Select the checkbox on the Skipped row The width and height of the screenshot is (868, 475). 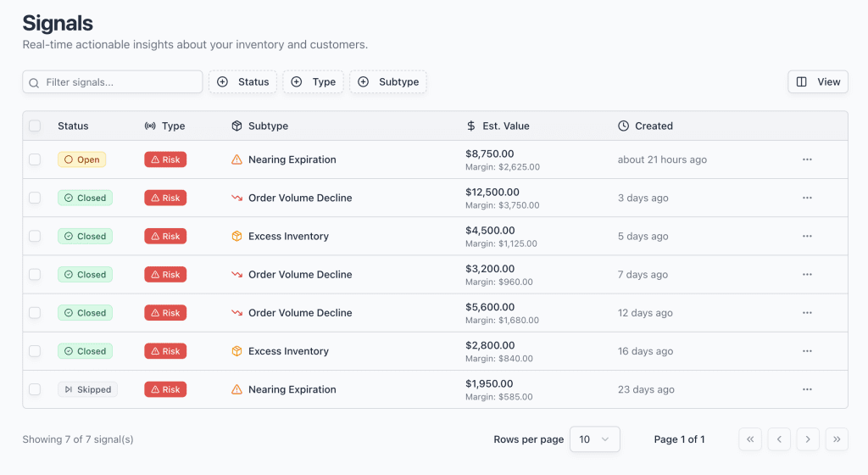point(35,389)
